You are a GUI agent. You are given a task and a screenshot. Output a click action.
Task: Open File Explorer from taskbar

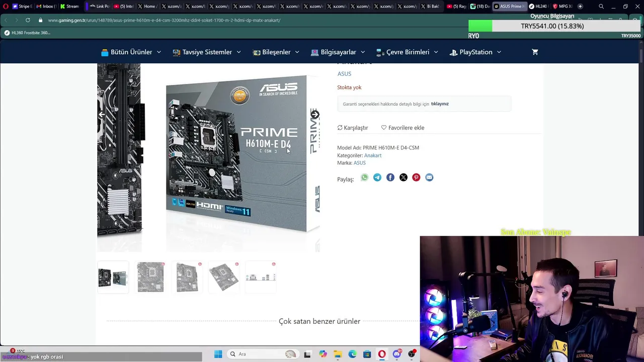pos(338,354)
